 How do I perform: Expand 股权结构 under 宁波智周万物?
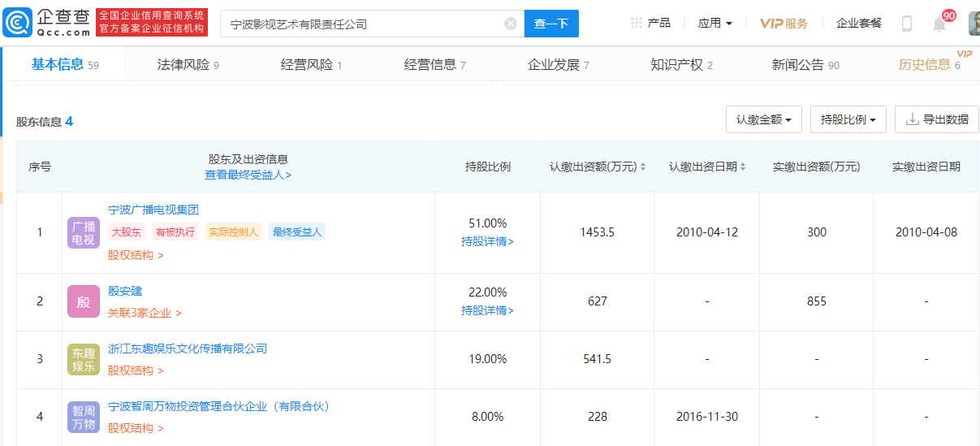(136, 428)
